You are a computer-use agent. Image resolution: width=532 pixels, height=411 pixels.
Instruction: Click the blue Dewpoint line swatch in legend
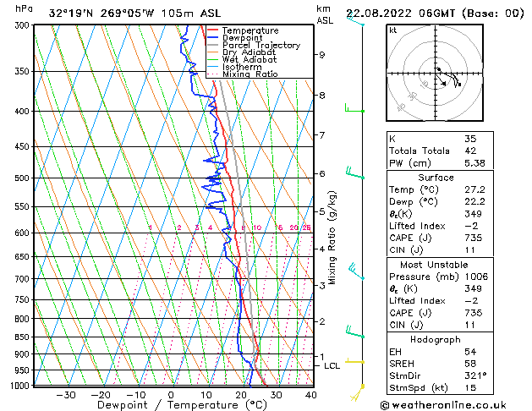click(x=212, y=38)
